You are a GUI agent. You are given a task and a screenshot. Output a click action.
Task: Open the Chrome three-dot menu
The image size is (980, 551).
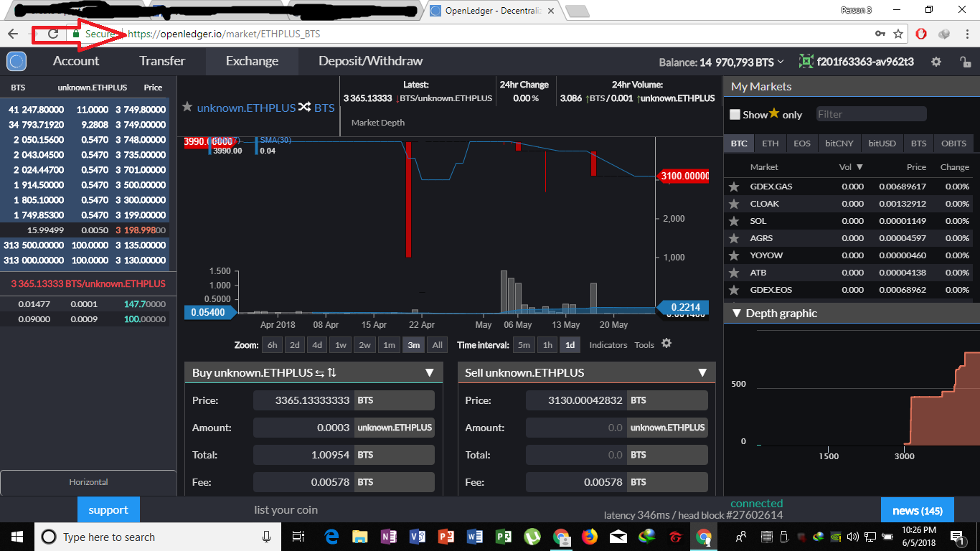(x=968, y=34)
